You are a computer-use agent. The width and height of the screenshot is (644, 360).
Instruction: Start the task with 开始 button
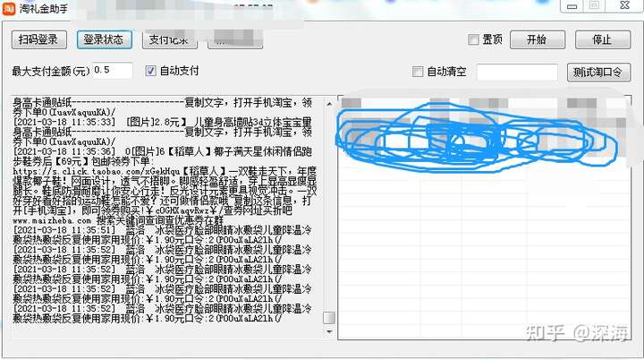click(x=538, y=40)
